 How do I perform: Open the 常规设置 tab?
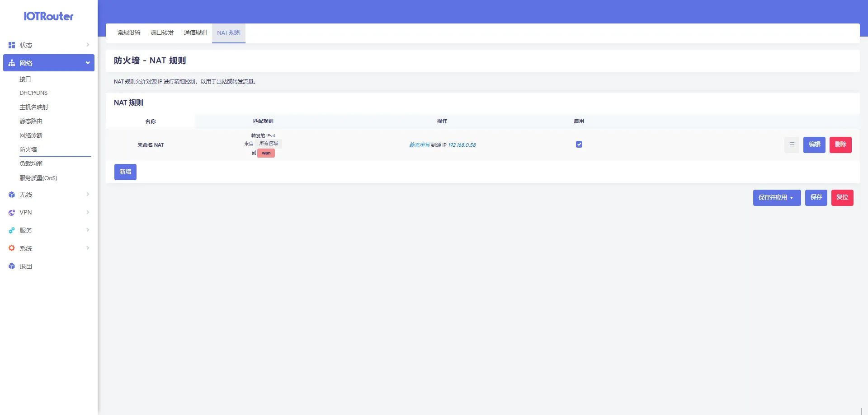[129, 33]
